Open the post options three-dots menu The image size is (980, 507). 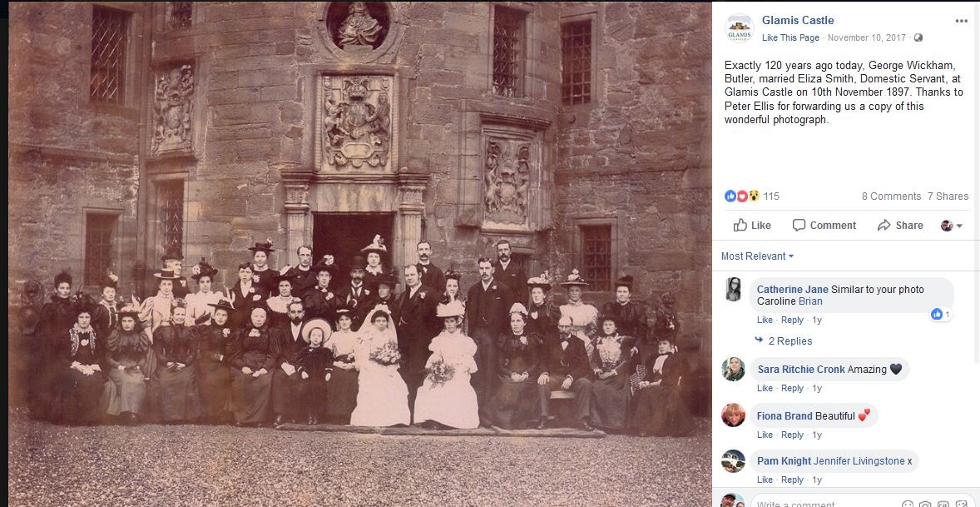(x=961, y=22)
